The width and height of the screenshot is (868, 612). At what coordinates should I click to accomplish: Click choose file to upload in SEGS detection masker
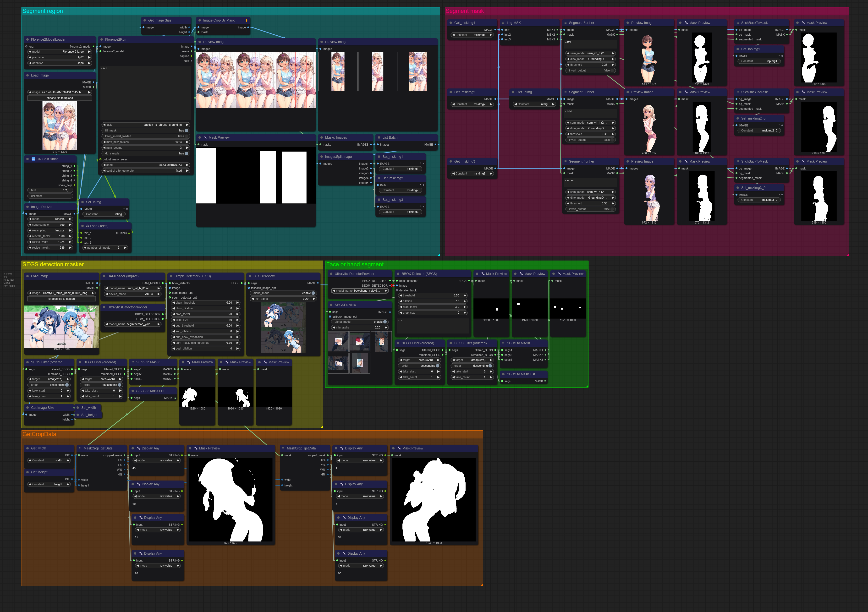(62, 299)
